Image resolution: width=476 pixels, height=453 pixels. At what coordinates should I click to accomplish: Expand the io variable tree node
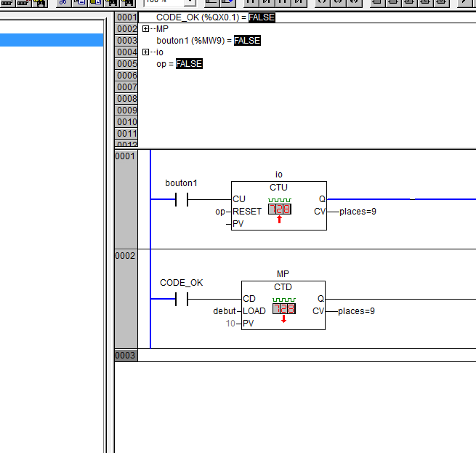click(145, 52)
